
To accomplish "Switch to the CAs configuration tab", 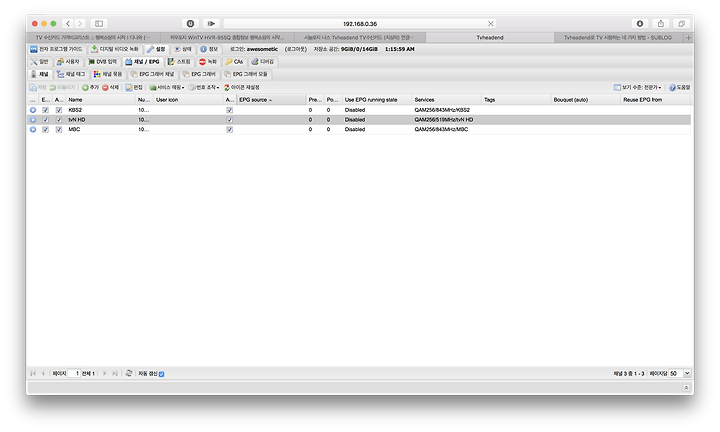I will tap(234, 62).
